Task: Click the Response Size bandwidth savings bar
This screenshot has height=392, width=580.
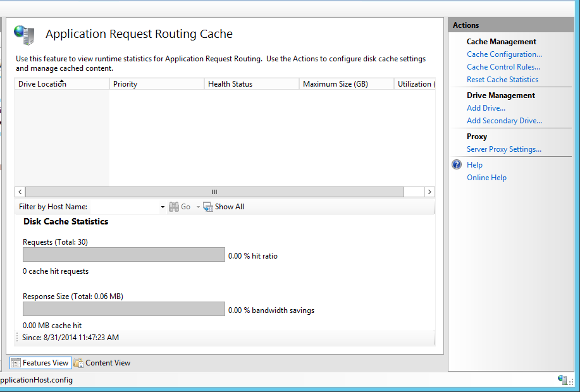Action: pos(124,309)
